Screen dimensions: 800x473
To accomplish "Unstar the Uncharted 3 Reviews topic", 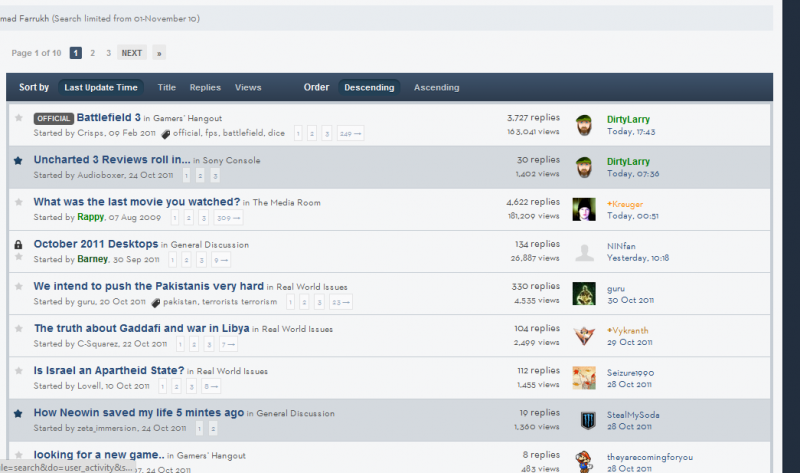I will pos(18,161).
